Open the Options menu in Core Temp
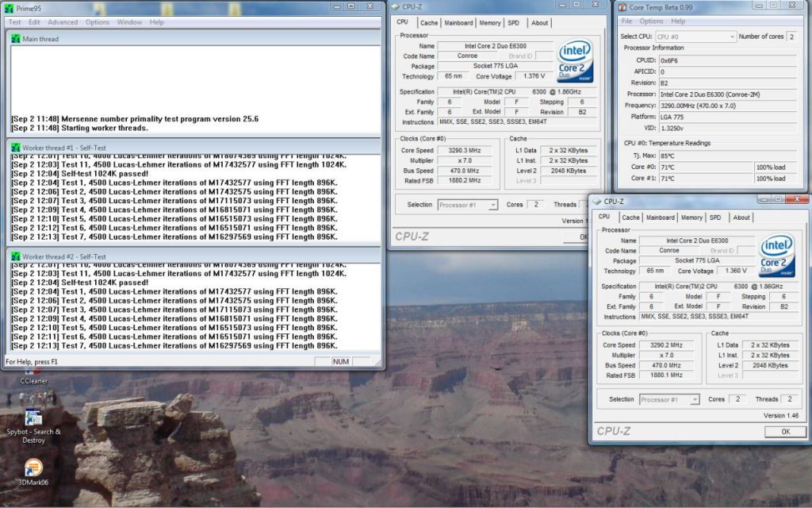812x508 pixels. 652,21
